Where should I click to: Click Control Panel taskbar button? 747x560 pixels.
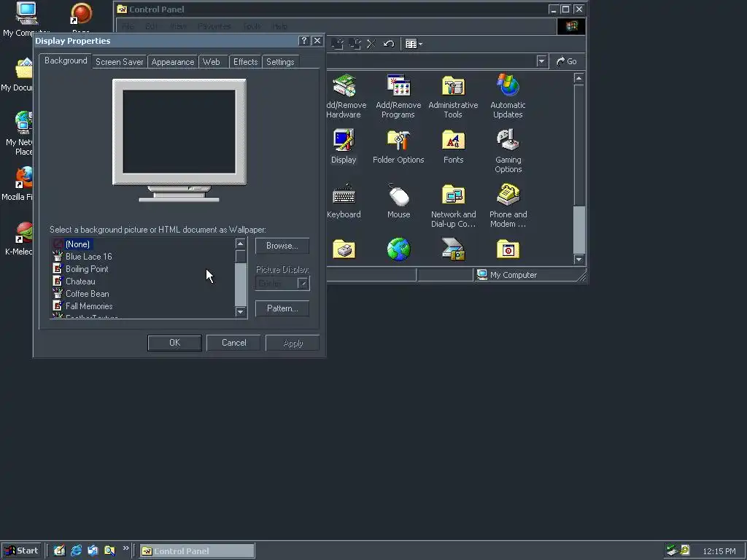[197, 551]
